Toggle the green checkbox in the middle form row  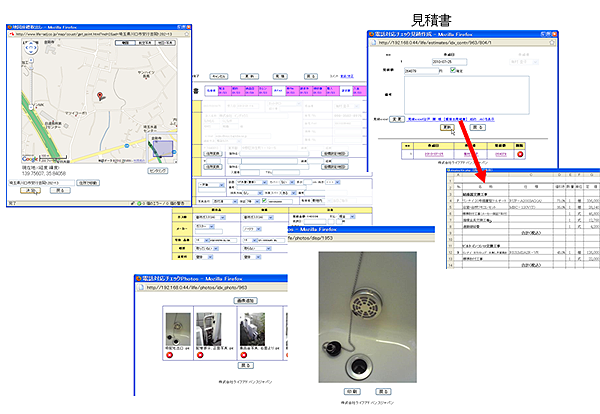(264, 201)
